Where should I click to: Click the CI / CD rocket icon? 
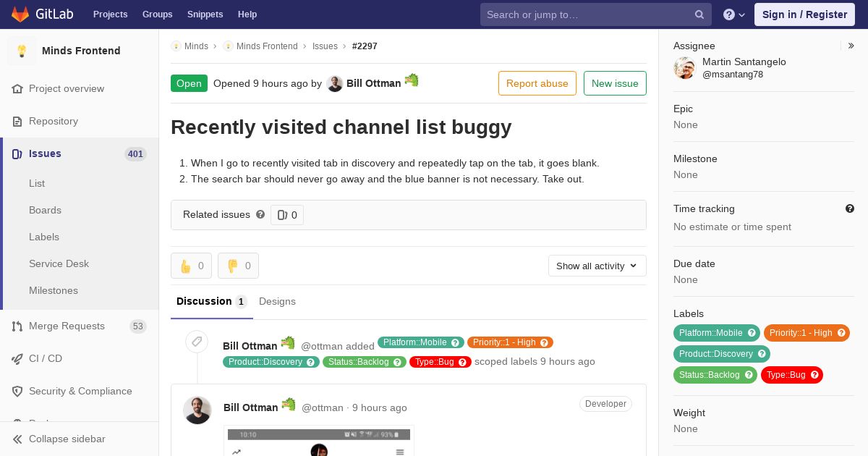17,358
